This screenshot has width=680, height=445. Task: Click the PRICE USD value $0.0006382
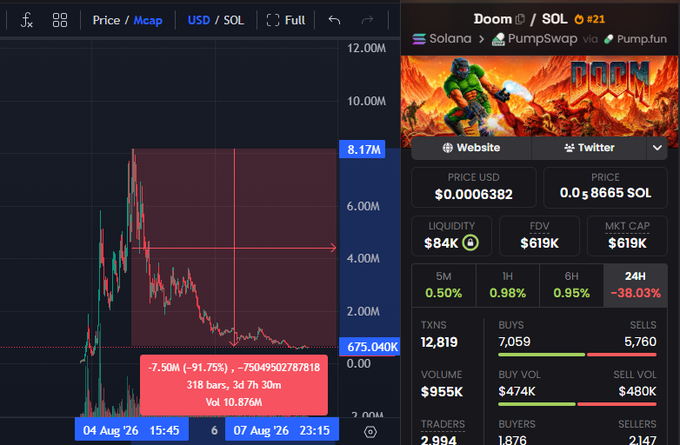click(474, 194)
